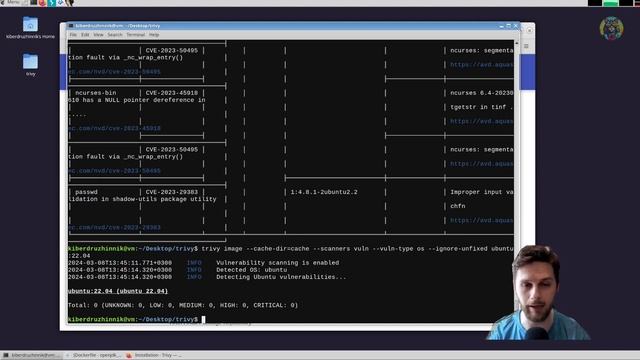Click the CVE-2023-29383 cell
This screenshot has height=360, width=640.
pyautogui.click(x=171, y=192)
